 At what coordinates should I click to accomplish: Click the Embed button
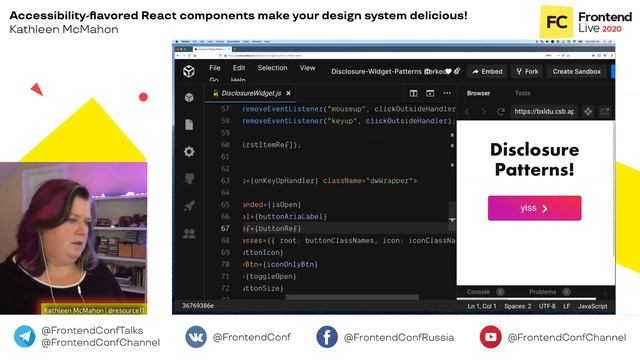tap(487, 71)
